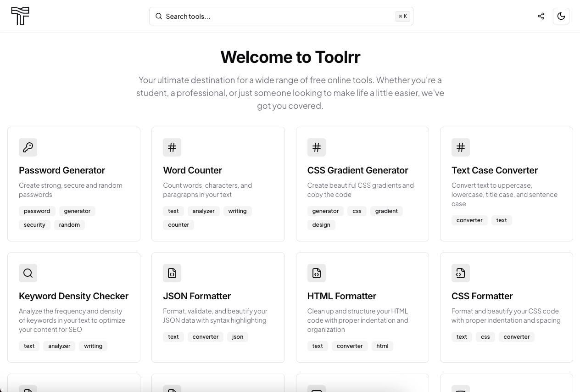Click the share icon in the header
Screen dimensions: 580x392
click(x=541, y=16)
